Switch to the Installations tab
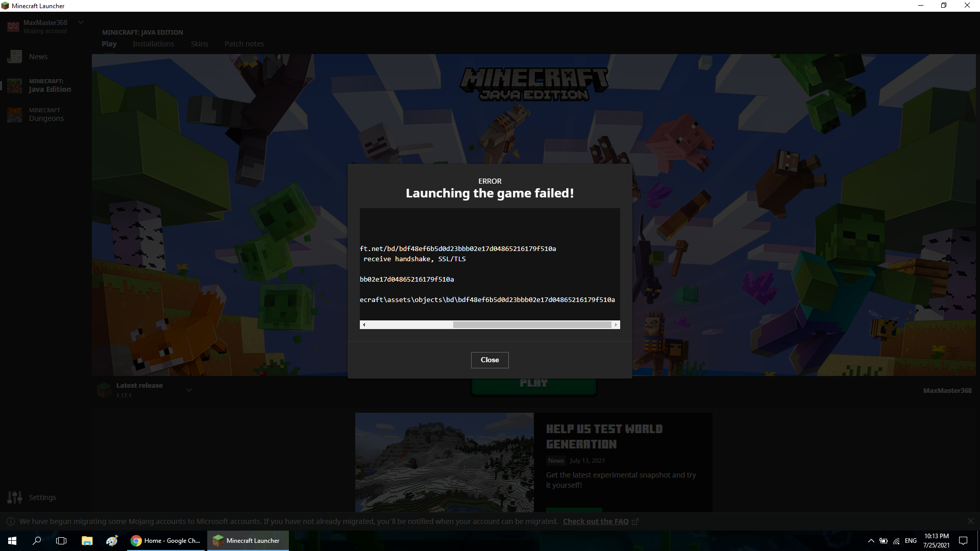Screen dimensions: 980x551 (153, 44)
